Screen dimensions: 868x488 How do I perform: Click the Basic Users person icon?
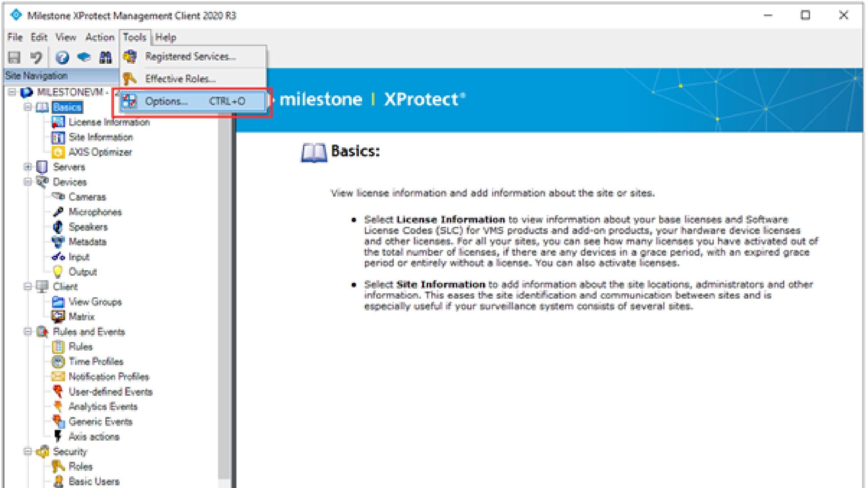tap(58, 481)
